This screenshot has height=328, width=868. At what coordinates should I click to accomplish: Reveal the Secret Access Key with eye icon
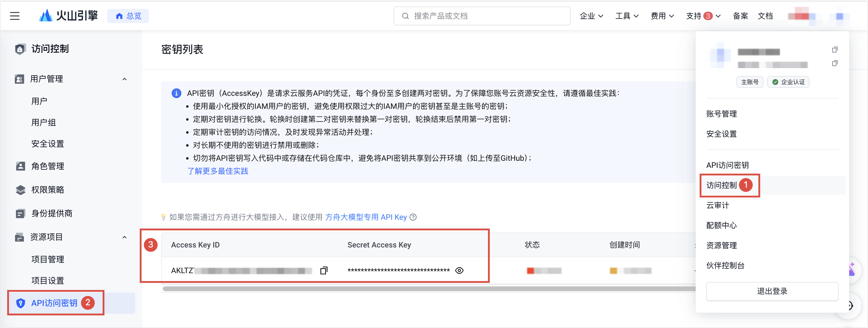coord(459,270)
